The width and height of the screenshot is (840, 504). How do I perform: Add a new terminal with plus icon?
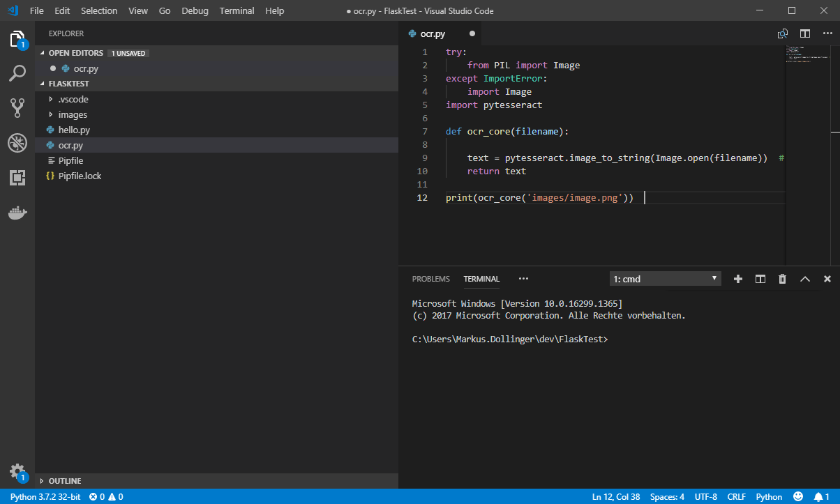[738, 279]
